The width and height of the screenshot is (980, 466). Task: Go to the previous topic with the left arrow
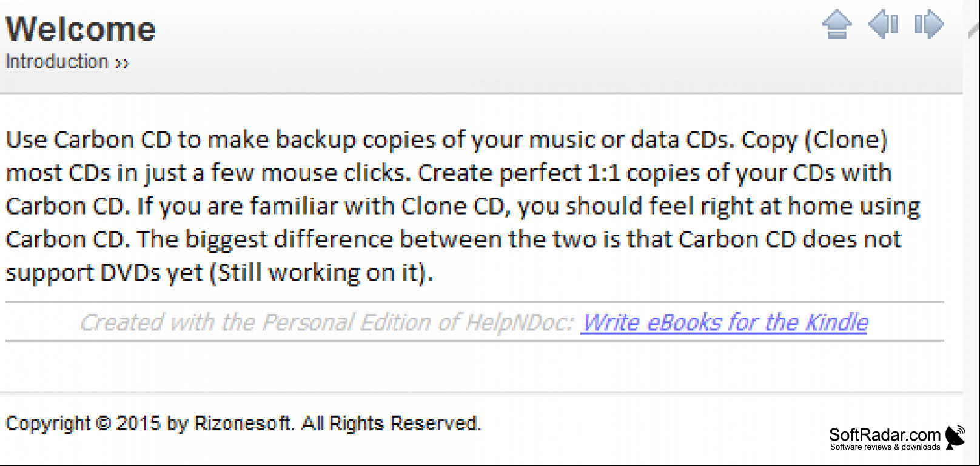884,25
